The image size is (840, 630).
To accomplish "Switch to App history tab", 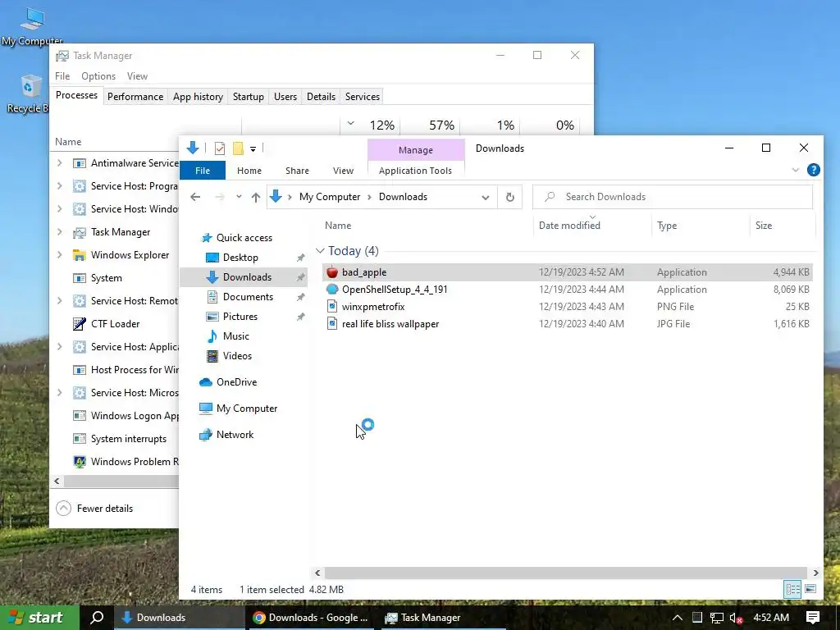I will point(198,97).
